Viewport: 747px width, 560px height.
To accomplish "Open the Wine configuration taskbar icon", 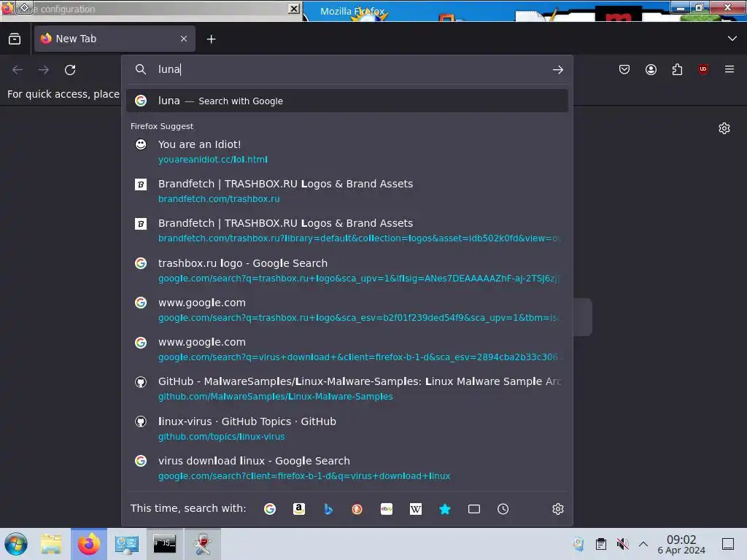I will [203, 544].
